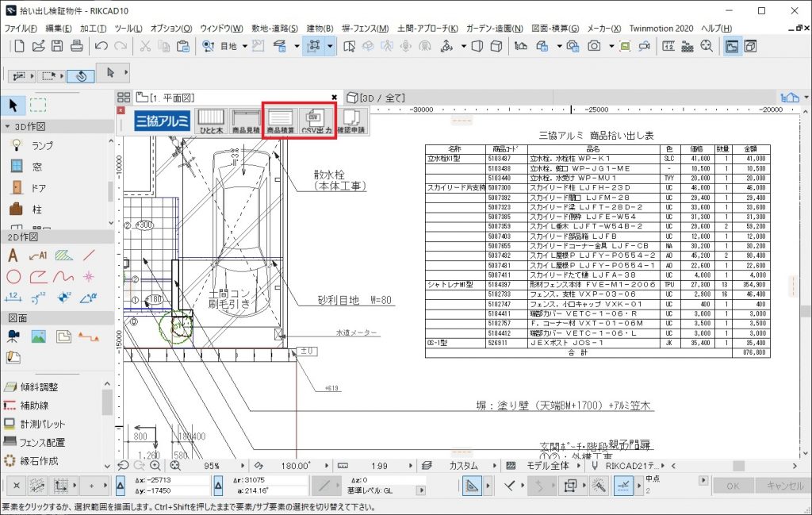812x515 pixels.
Task: Select the Arrow selection tool in toolbox
Action: pos(13,106)
